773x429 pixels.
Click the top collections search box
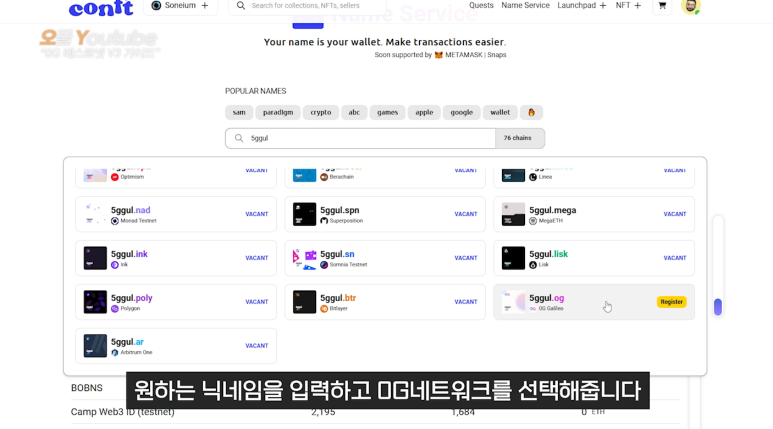click(x=308, y=6)
